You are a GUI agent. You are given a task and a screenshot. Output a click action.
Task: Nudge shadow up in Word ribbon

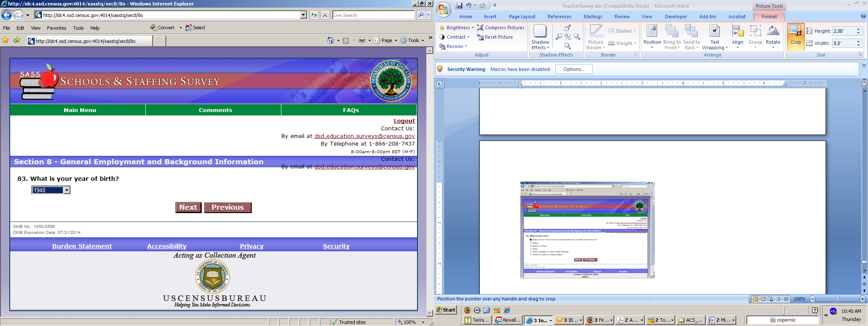tap(568, 28)
